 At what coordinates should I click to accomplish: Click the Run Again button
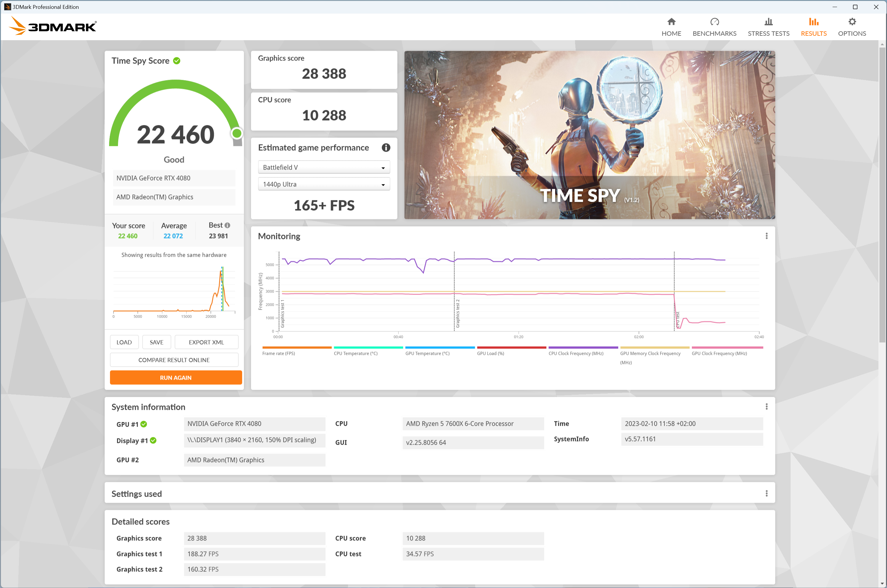(x=174, y=377)
